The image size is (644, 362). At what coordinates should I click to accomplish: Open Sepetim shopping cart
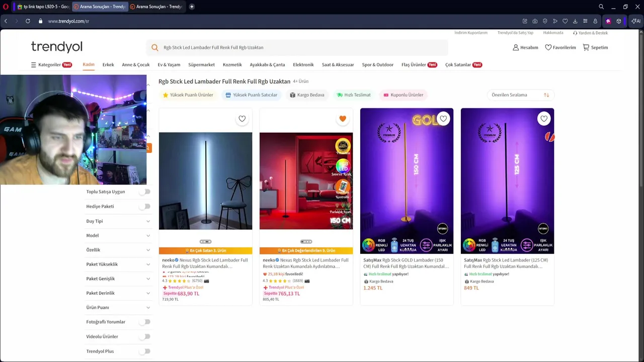pyautogui.click(x=595, y=47)
